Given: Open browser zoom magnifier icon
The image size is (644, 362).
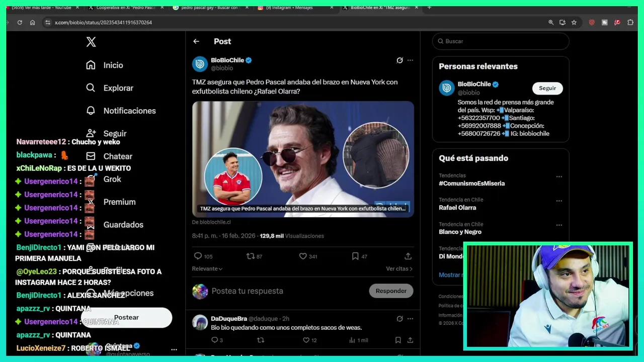Looking at the screenshot, I should (x=551, y=22).
